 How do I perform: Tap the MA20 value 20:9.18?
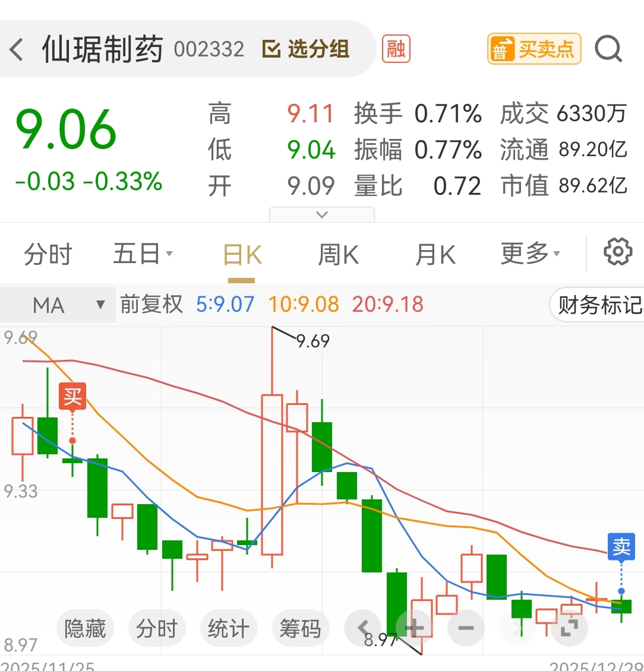point(388,304)
